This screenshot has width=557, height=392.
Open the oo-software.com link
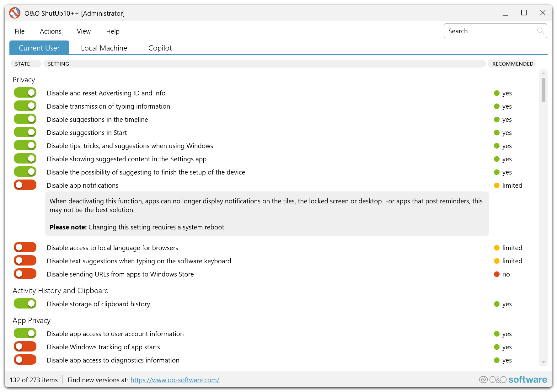coord(175,380)
